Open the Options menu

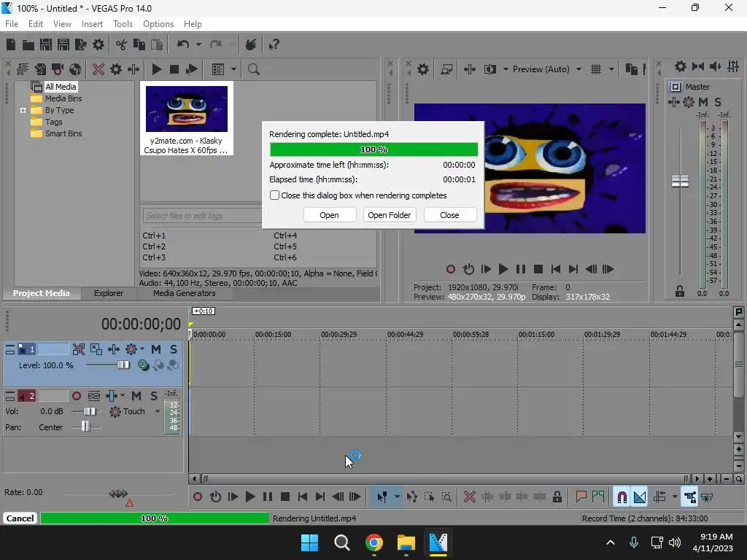coord(158,24)
